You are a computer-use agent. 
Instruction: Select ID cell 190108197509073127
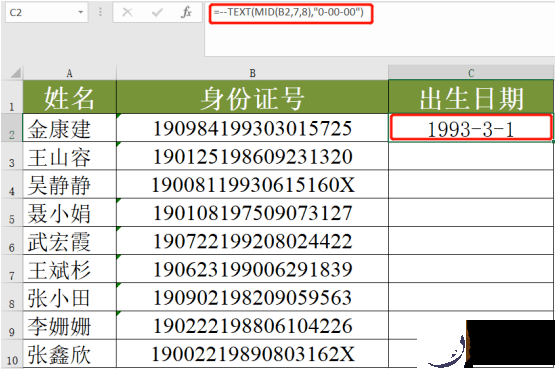tap(252, 212)
